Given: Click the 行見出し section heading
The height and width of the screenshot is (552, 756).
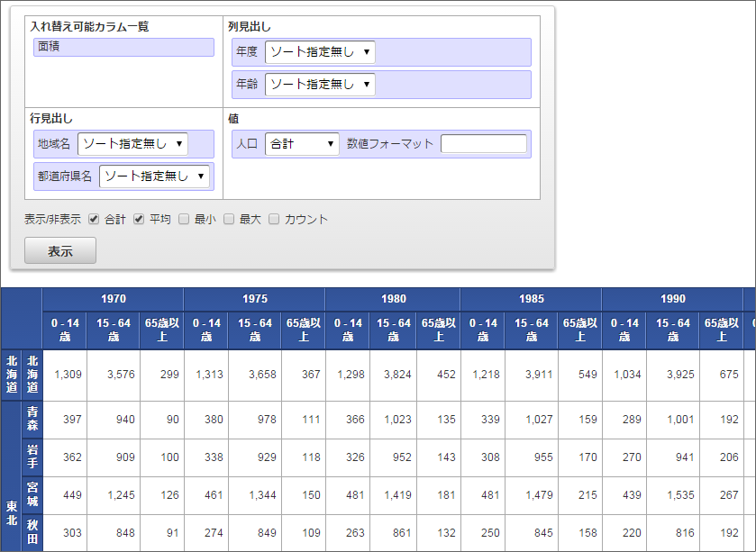Looking at the screenshot, I should (x=51, y=118).
